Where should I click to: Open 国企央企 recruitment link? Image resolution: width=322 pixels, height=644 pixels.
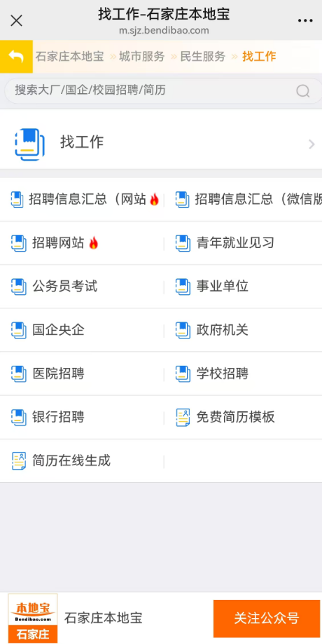58,330
